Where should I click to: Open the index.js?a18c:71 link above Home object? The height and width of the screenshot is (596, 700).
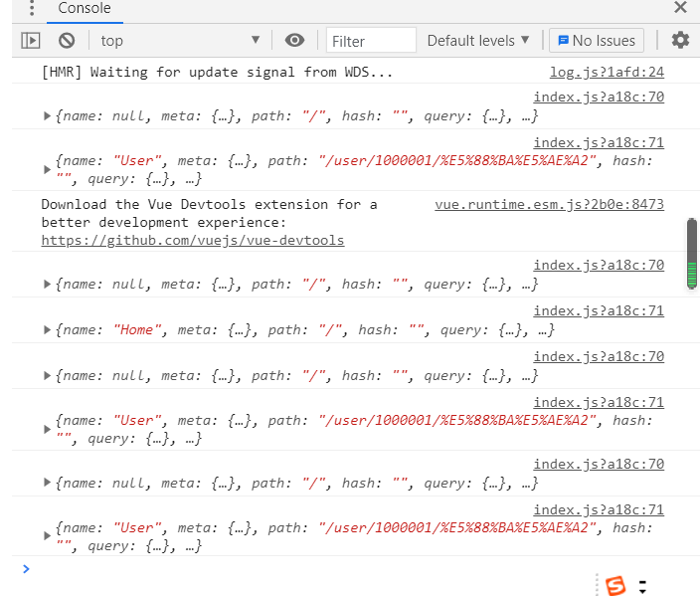click(x=599, y=310)
